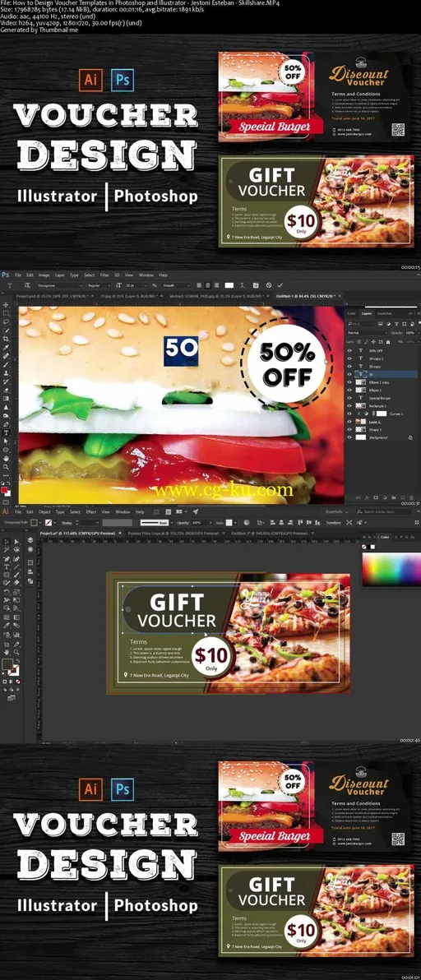
Task: Switch to the Swatches tab in Photoshop
Action: (x=384, y=313)
